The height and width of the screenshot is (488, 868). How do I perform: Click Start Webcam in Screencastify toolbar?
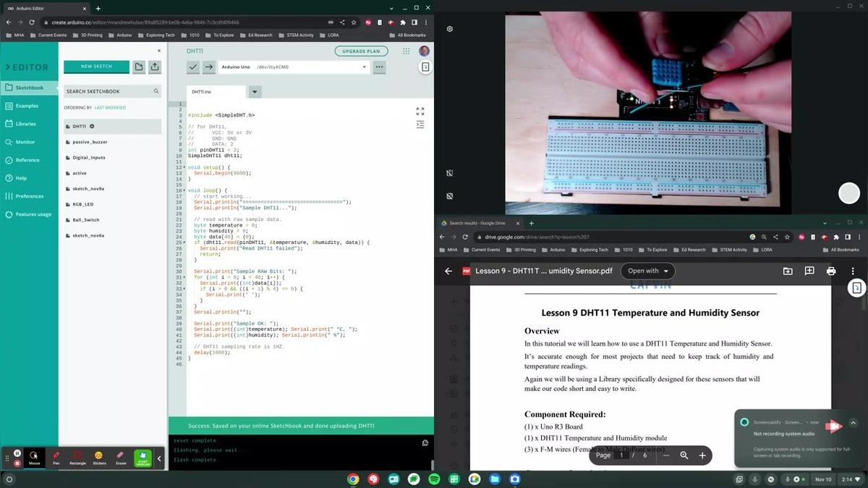[x=143, y=458]
